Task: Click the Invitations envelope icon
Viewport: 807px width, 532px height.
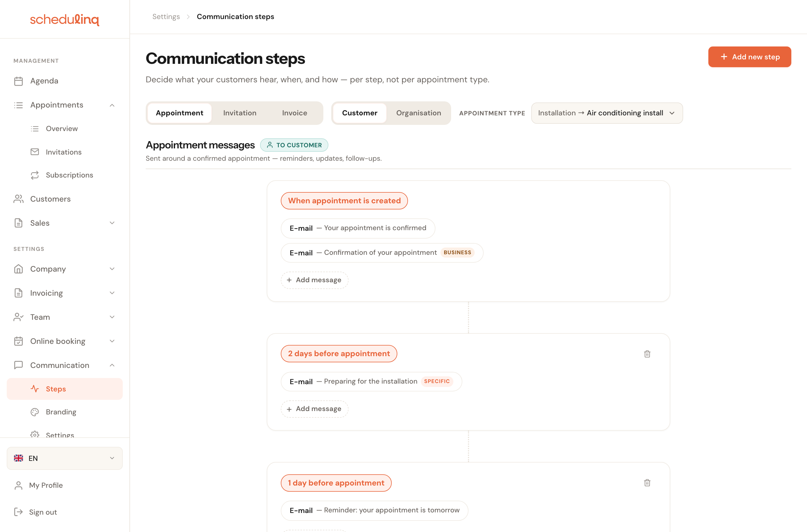Action: 35,152
